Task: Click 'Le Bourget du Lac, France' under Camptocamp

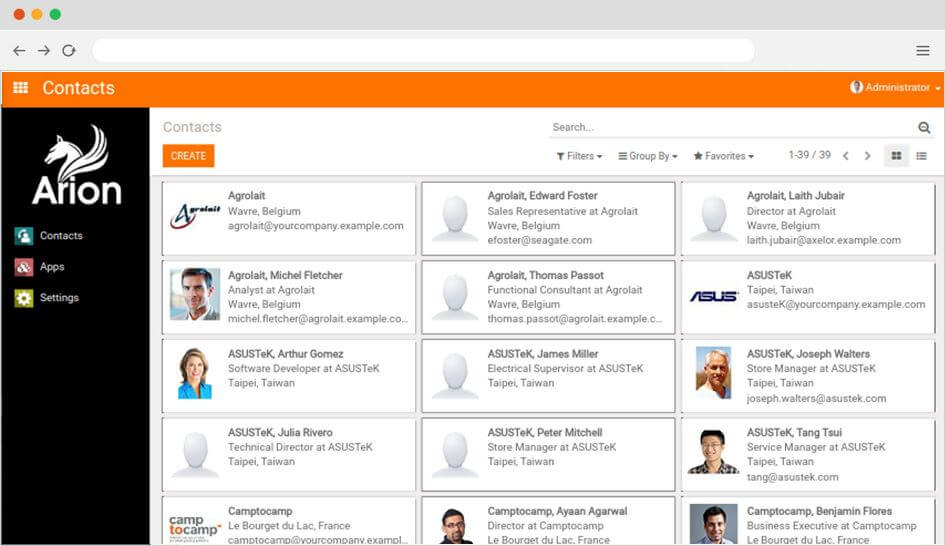Action: click(289, 526)
